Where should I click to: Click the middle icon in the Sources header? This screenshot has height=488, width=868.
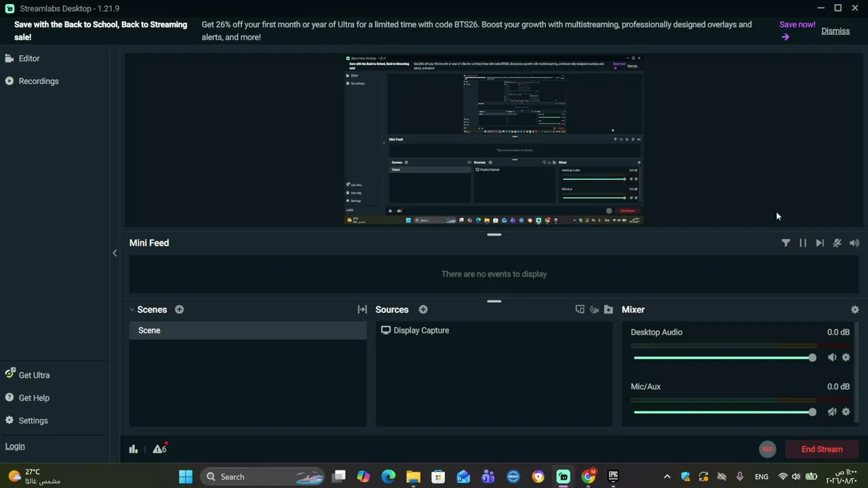click(594, 310)
